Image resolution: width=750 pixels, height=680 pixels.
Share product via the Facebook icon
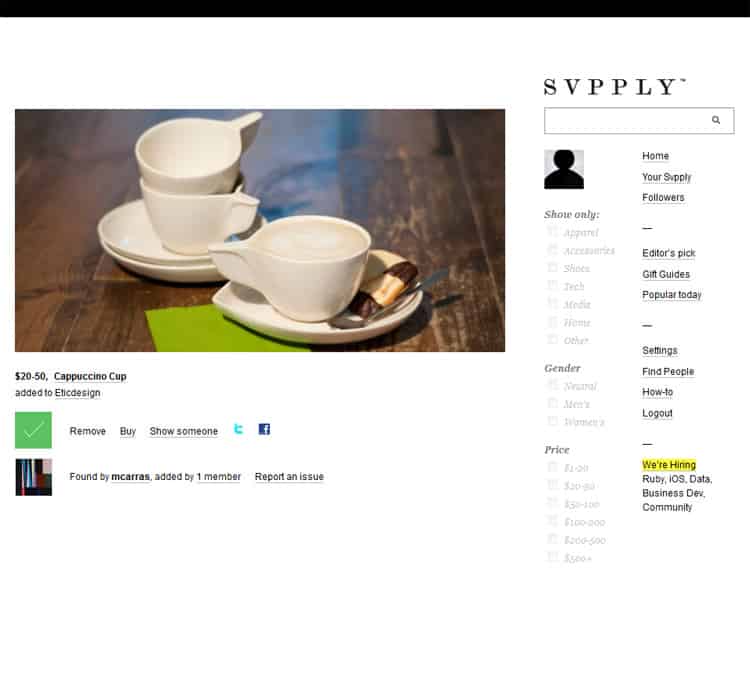pyautogui.click(x=264, y=429)
